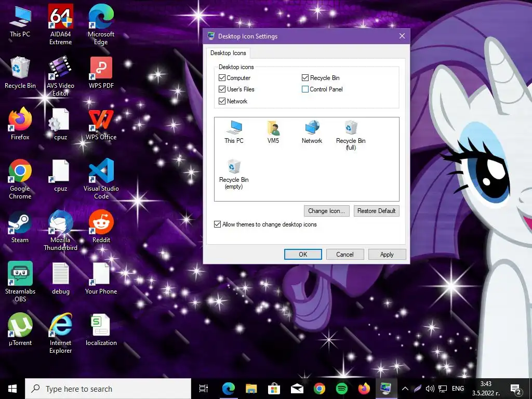
Task: Select the debug file on desktop
Action: 60,278
